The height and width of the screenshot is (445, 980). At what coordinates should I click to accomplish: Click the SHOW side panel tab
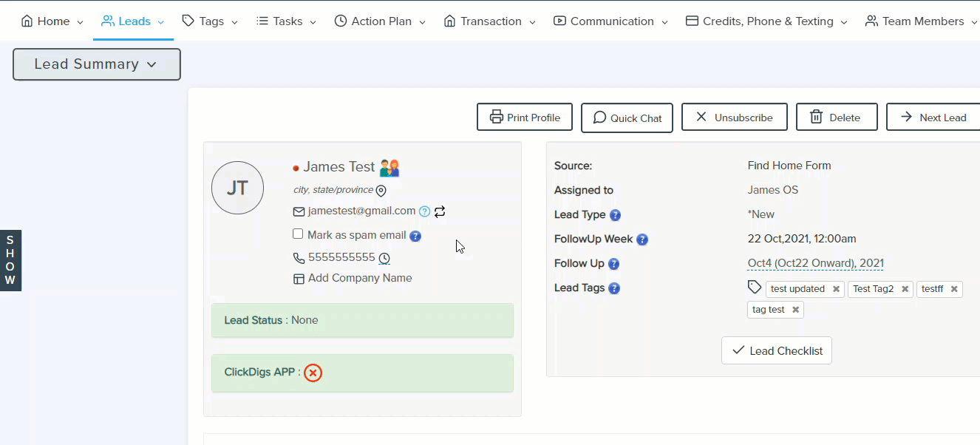pyautogui.click(x=10, y=260)
